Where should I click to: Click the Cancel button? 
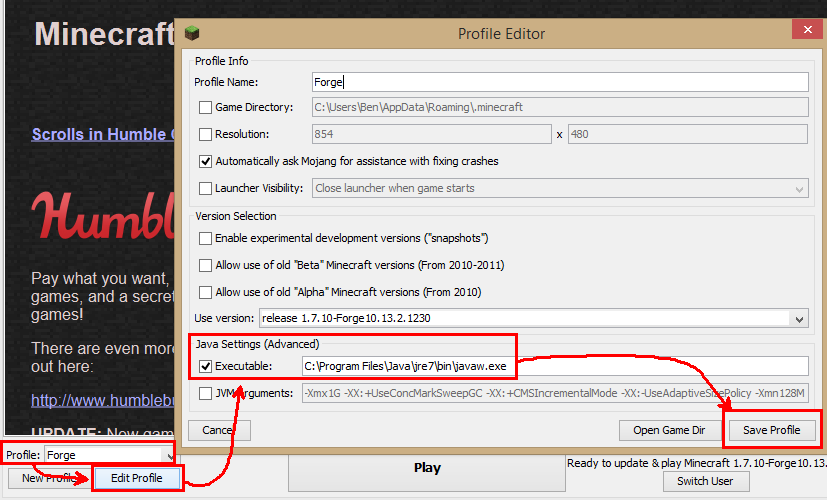[x=219, y=430]
